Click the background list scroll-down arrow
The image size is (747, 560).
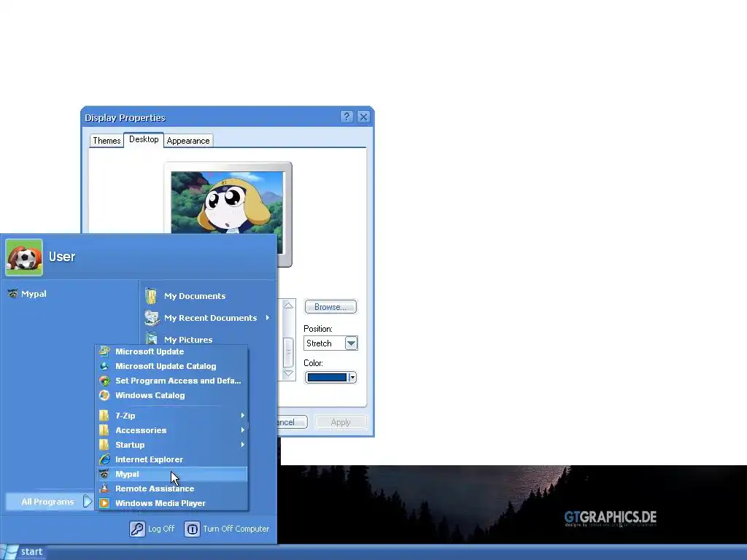click(x=288, y=374)
